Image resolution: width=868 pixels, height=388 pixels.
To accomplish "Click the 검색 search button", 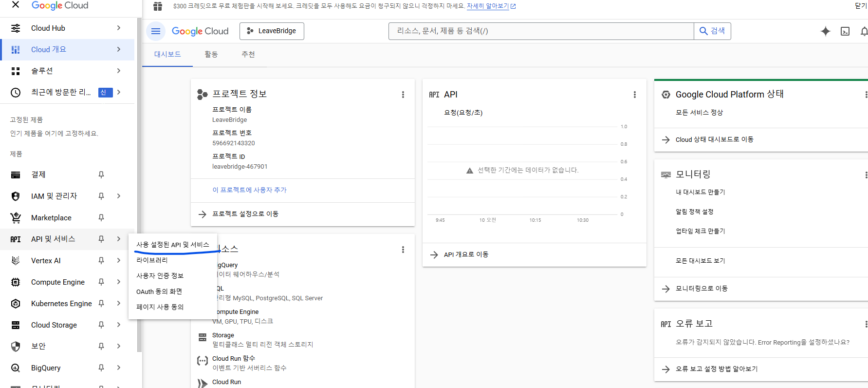I will tap(712, 31).
